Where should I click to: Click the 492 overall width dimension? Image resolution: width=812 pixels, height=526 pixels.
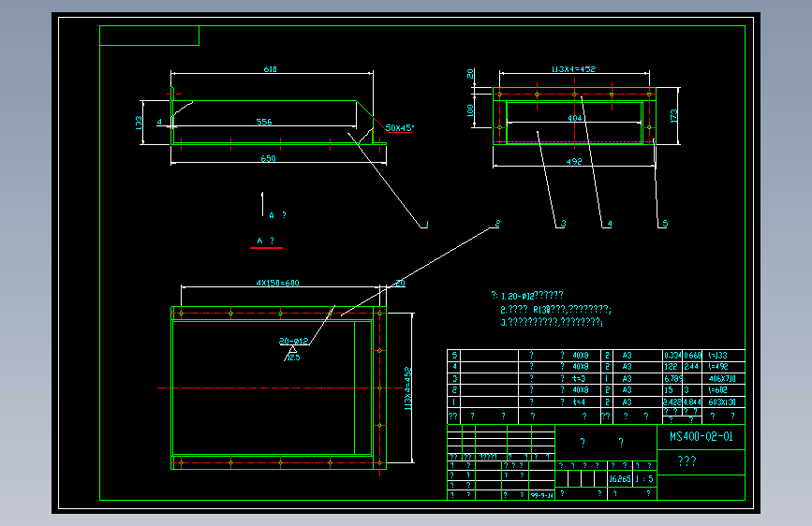click(574, 162)
